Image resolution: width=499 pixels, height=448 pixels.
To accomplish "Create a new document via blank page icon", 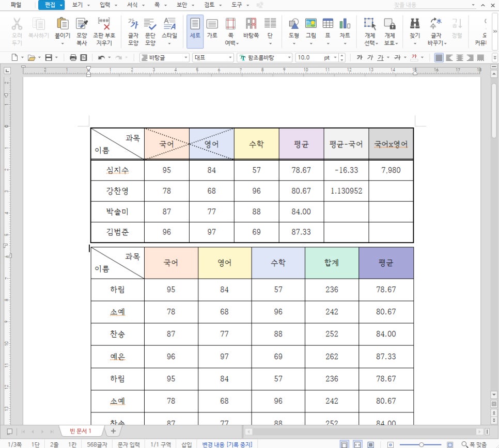I will [14, 58].
